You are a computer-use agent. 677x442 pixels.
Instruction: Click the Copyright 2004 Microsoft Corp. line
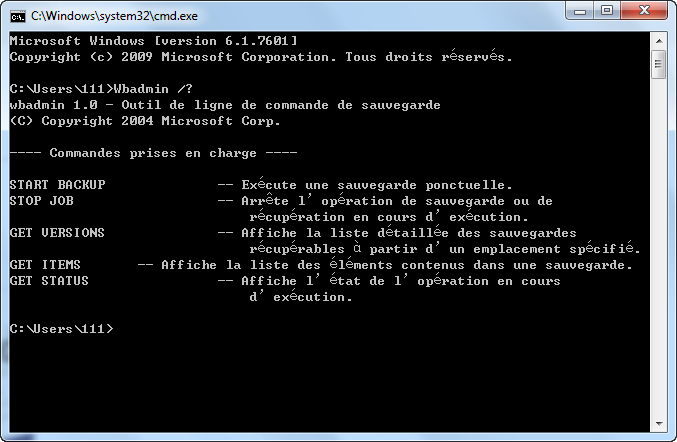click(145, 121)
